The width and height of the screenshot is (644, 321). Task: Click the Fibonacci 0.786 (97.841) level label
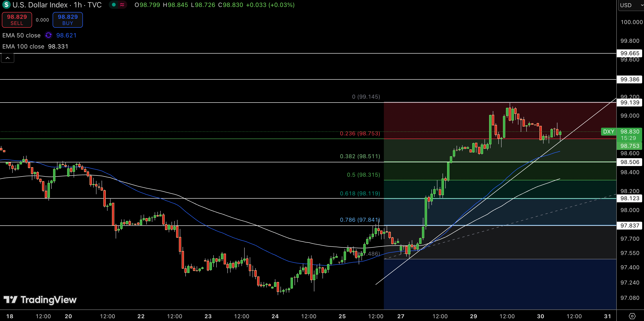coord(360,220)
